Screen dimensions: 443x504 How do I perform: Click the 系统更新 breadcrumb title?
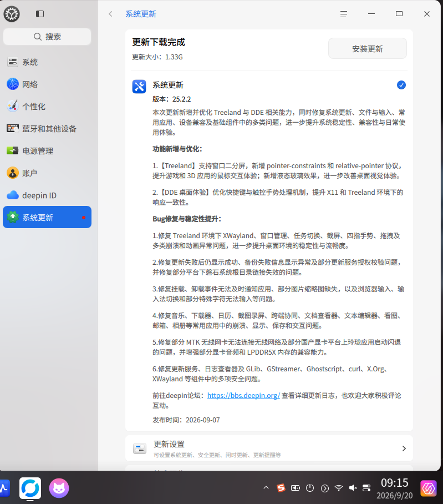141,14
